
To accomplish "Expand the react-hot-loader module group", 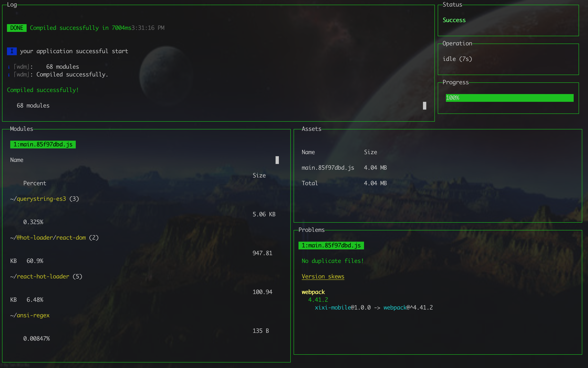I will point(43,276).
